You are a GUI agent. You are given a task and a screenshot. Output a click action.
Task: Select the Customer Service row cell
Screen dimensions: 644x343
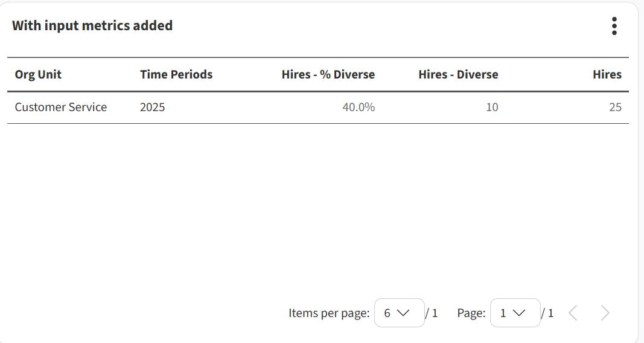tap(60, 107)
